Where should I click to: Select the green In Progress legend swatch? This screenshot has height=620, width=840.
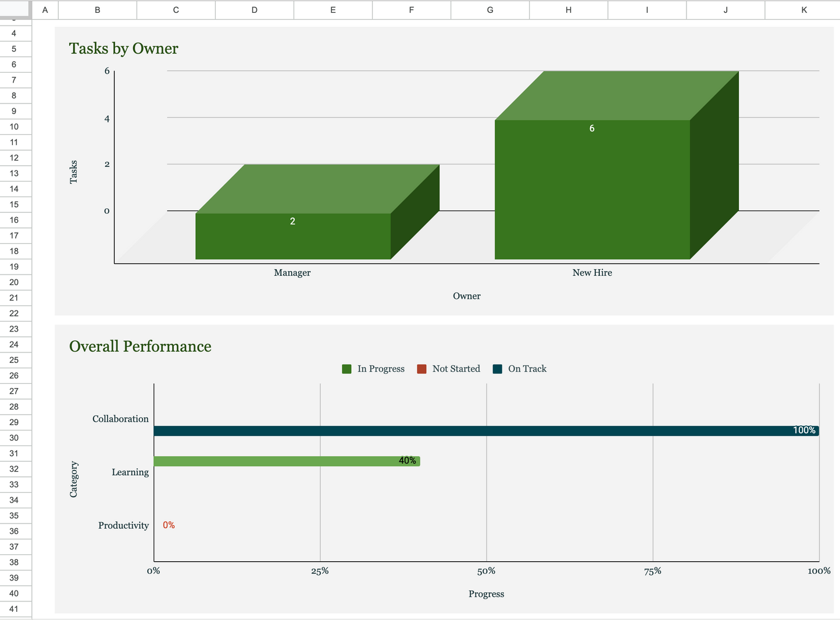(x=347, y=369)
